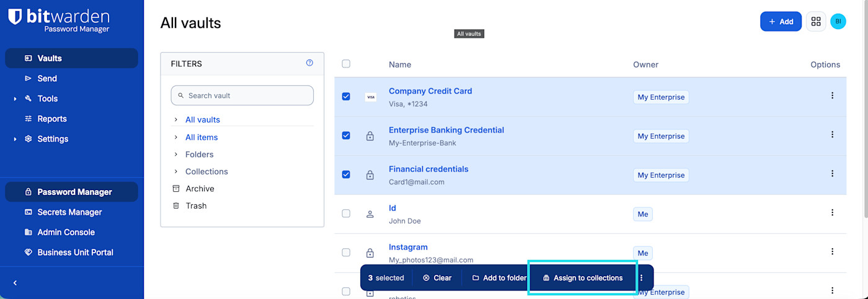The height and width of the screenshot is (299, 868).
Task: Click the Add button
Action: 781,22
